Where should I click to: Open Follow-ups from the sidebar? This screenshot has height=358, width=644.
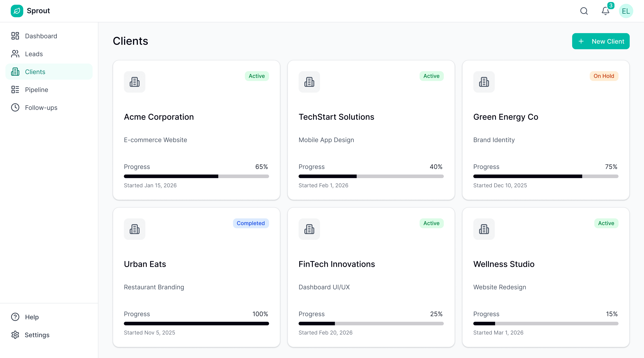pos(41,108)
